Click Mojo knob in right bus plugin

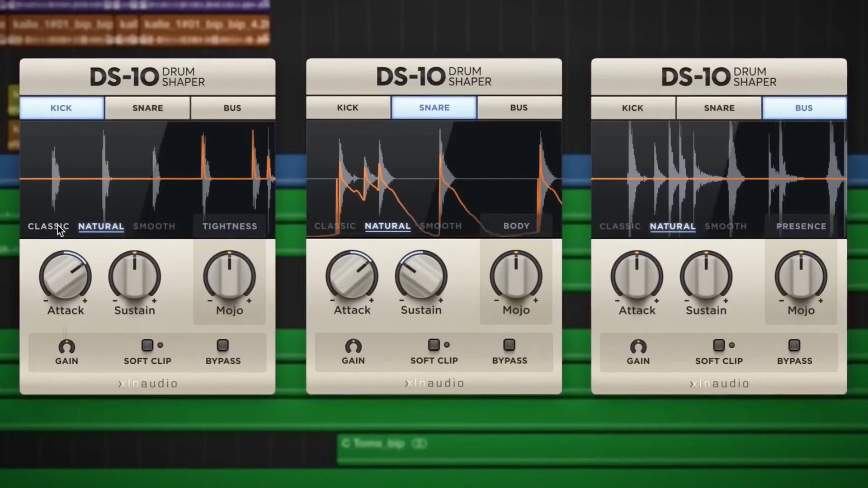pyautogui.click(x=801, y=275)
